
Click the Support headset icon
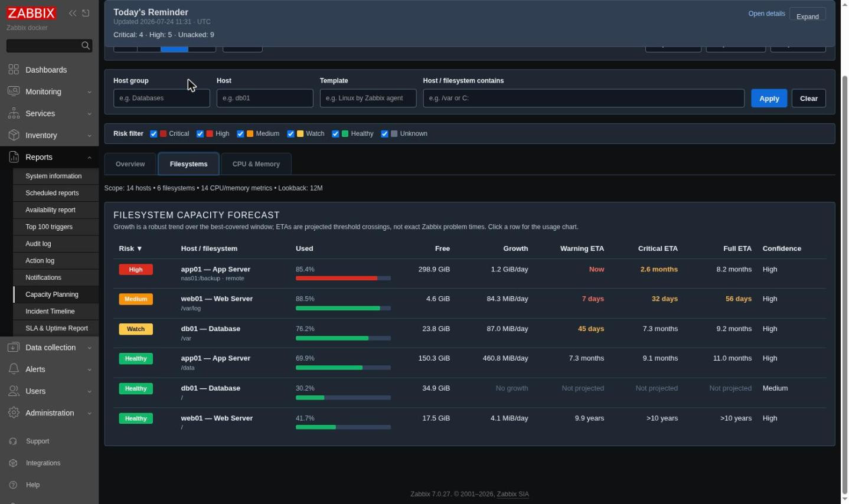pyautogui.click(x=14, y=441)
